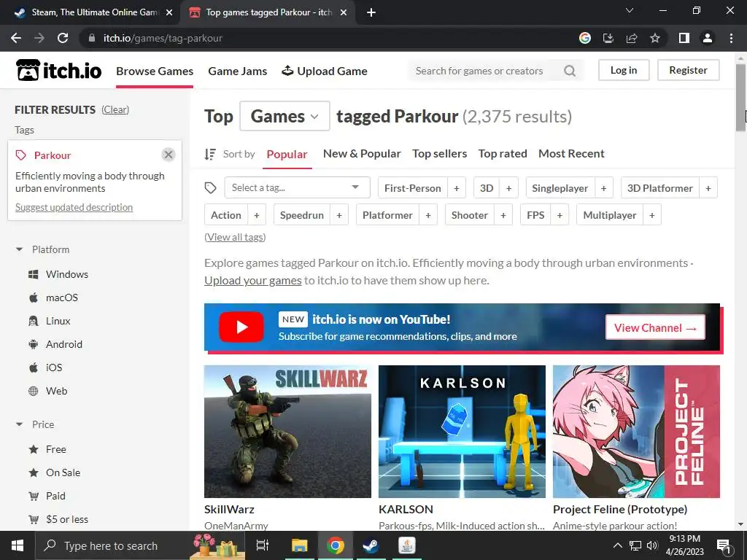
Task: Open Browse Games in header
Action: [155, 71]
